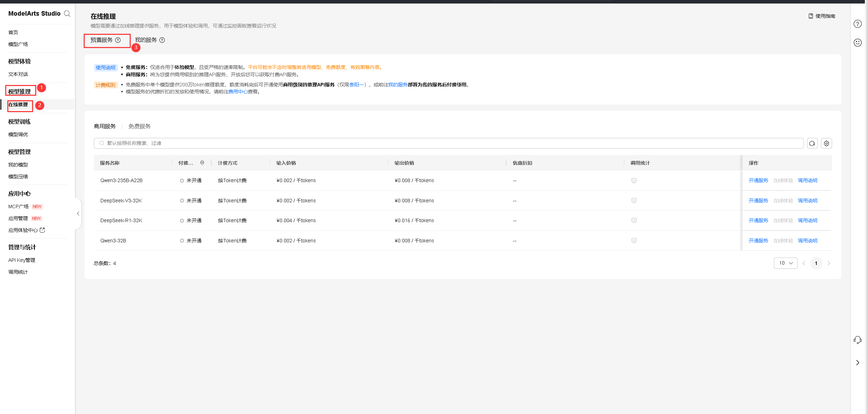
Task: Click call statistics icon for DeepSeek-R1-32K
Action: [x=634, y=220]
